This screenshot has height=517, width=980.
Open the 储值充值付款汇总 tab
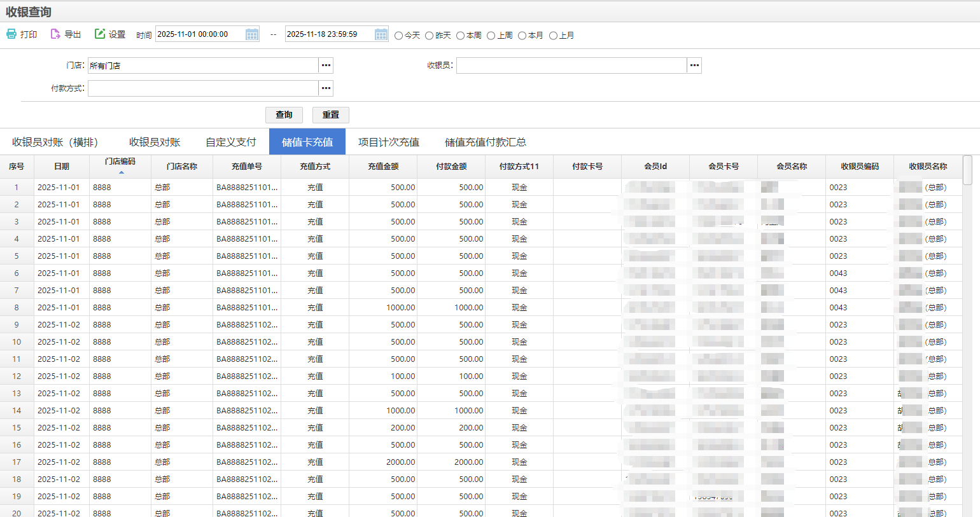pyautogui.click(x=485, y=142)
